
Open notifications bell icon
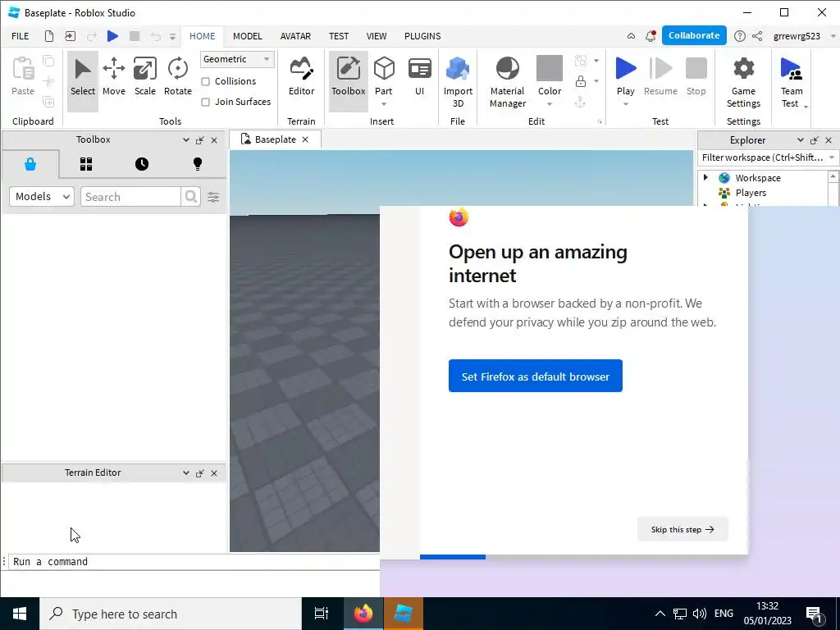(651, 36)
